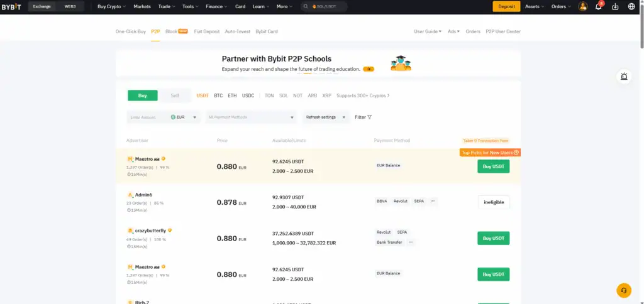Select the Buy toggle button
Screen dimensions: 644x304
pyautogui.click(x=143, y=95)
